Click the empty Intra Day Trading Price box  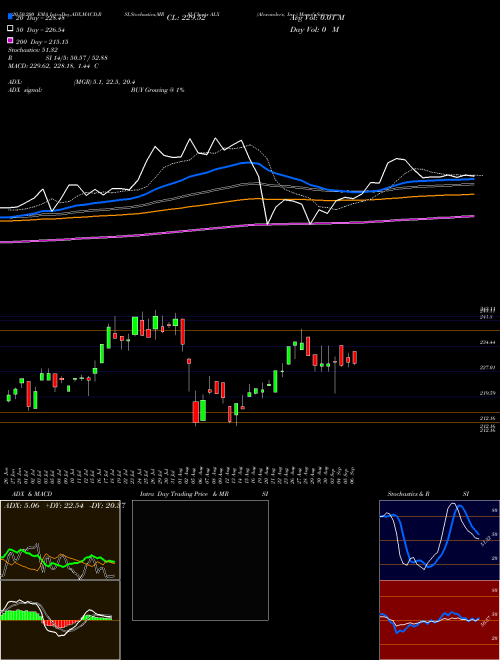tap(200, 560)
